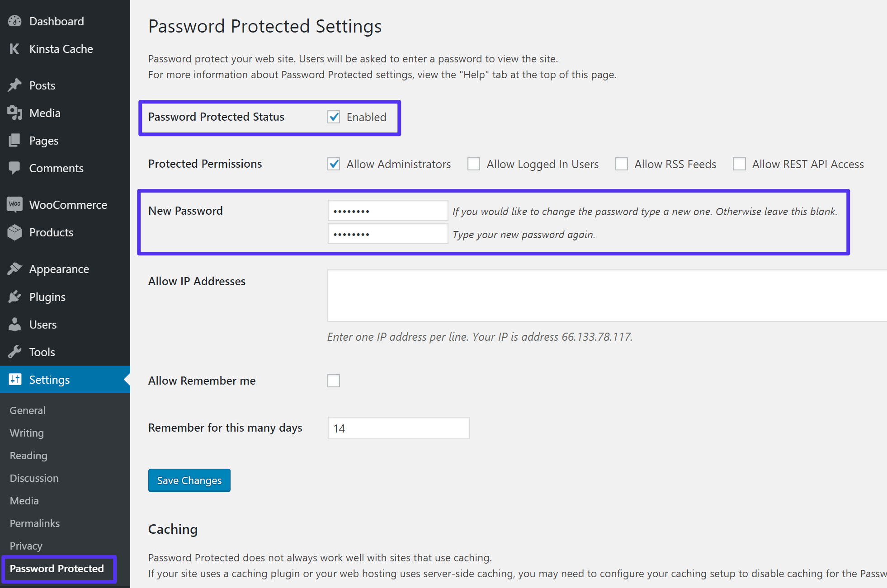This screenshot has height=588, width=887.
Task: Click the Settings icon in sidebar
Action: pyautogui.click(x=14, y=379)
